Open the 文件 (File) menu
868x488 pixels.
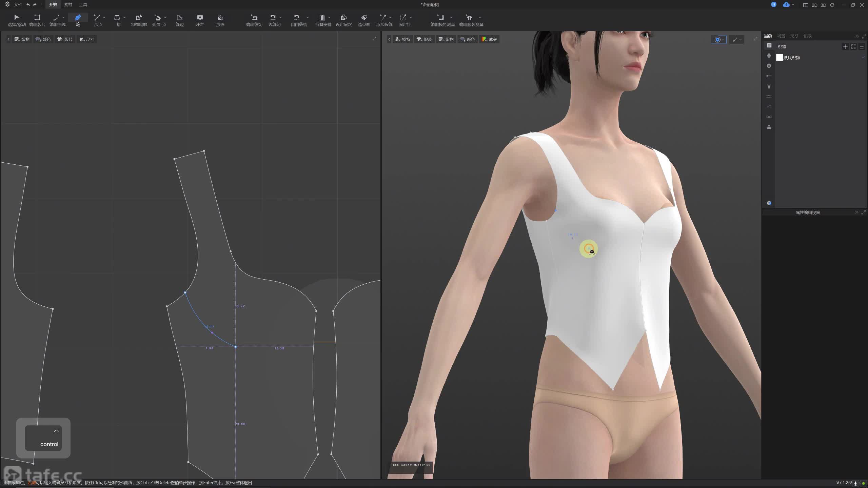coord(18,5)
